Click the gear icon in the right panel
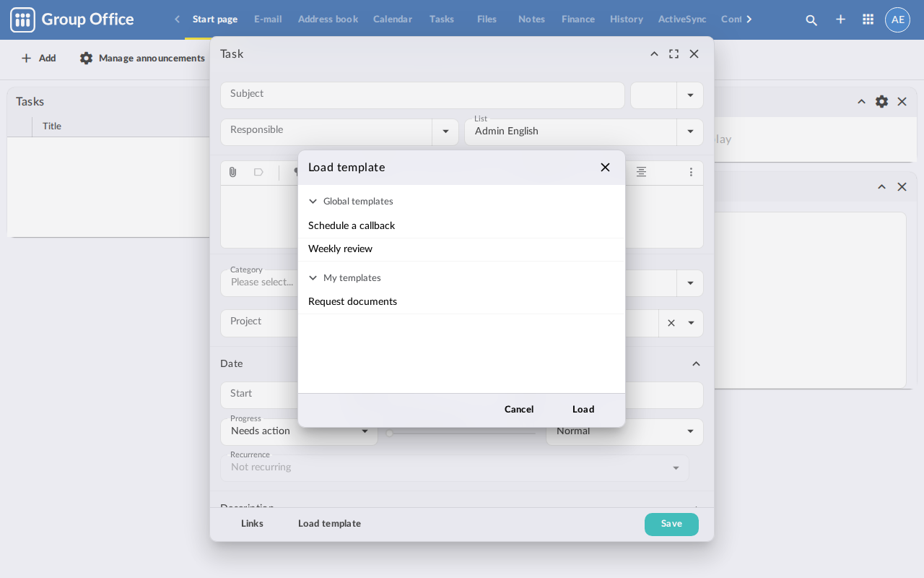 pyautogui.click(x=881, y=102)
